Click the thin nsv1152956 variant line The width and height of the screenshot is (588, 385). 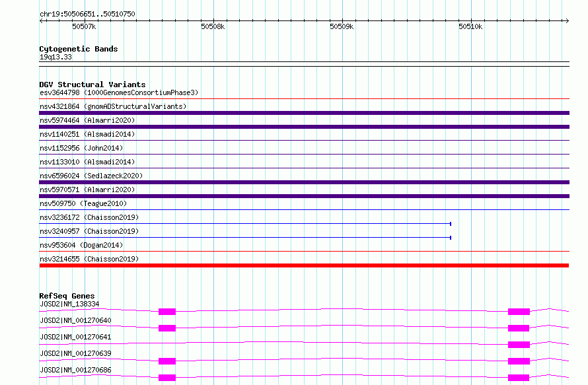coord(304,155)
